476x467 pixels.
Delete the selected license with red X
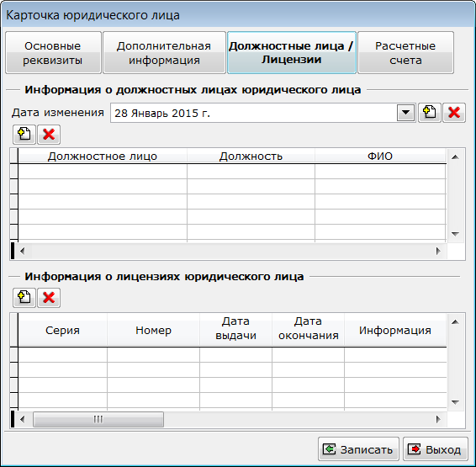coord(49,298)
